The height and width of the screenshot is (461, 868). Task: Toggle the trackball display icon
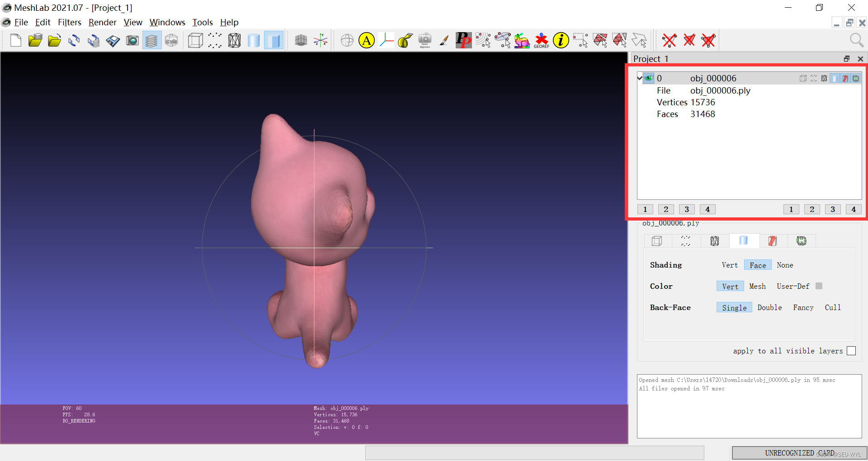pos(347,41)
